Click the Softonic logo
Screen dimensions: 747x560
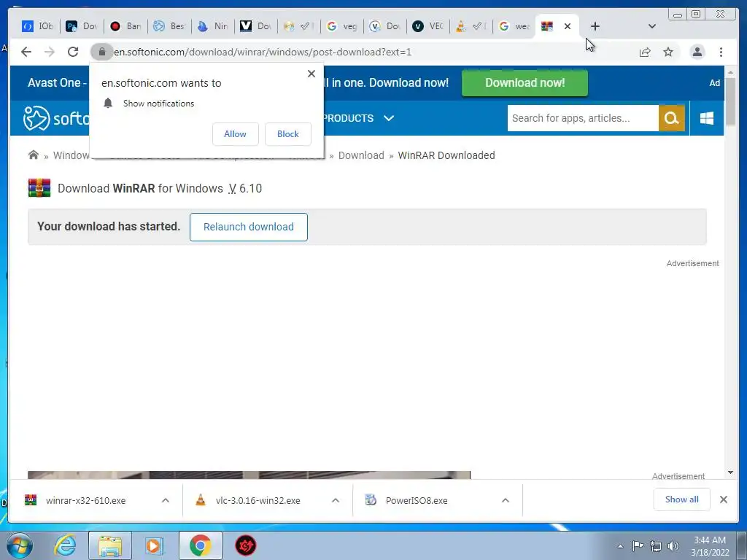tap(55, 118)
